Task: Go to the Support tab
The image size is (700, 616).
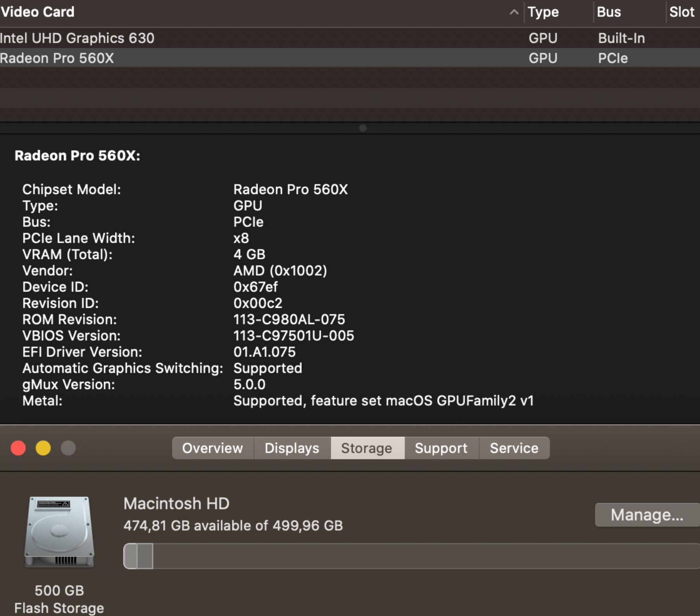Action: pos(441,448)
